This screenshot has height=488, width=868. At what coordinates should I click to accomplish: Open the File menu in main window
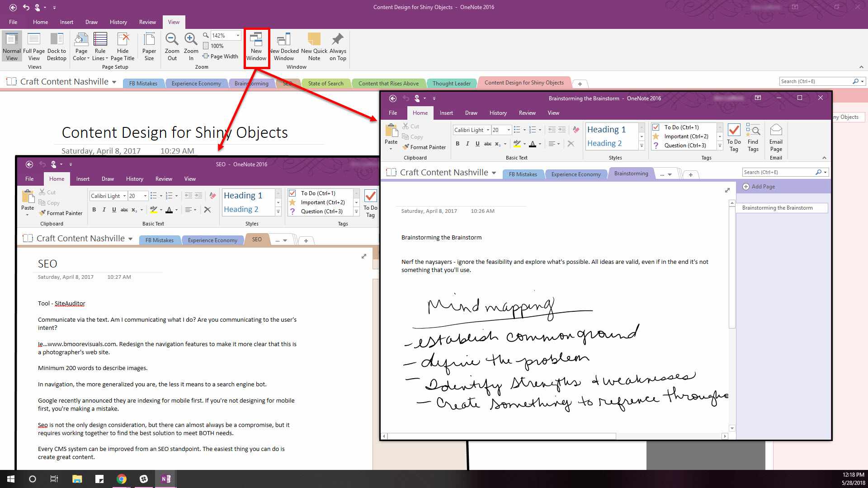(x=13, y=22)
